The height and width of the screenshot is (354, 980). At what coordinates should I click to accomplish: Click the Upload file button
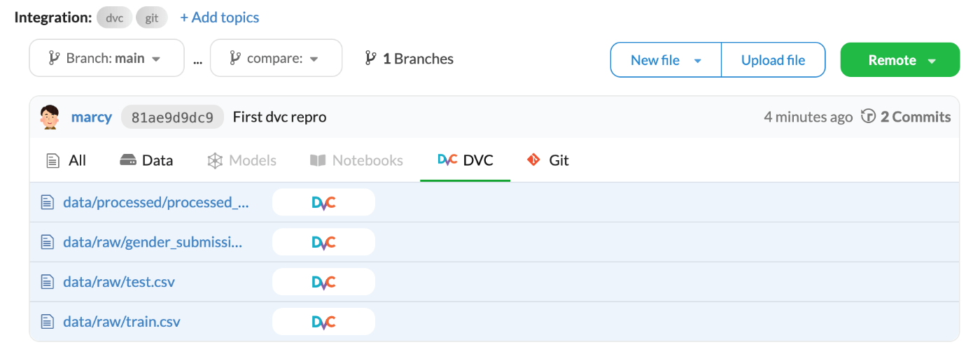pos(773,60)
